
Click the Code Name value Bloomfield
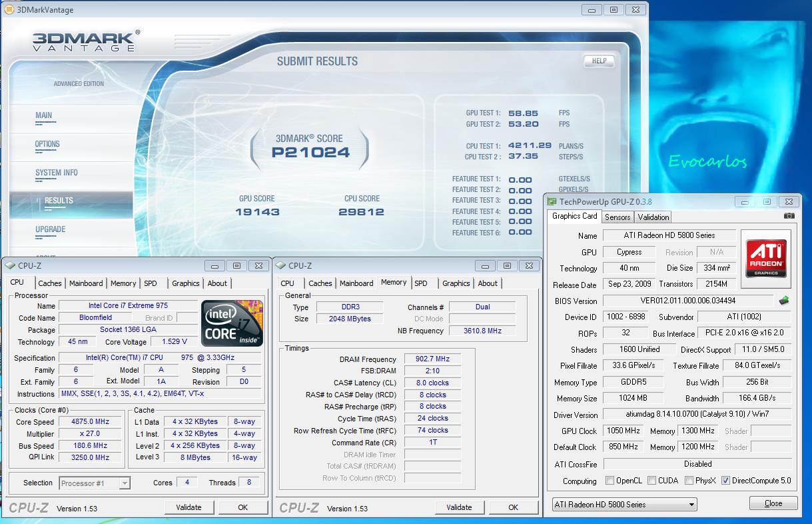click(96, 318)
